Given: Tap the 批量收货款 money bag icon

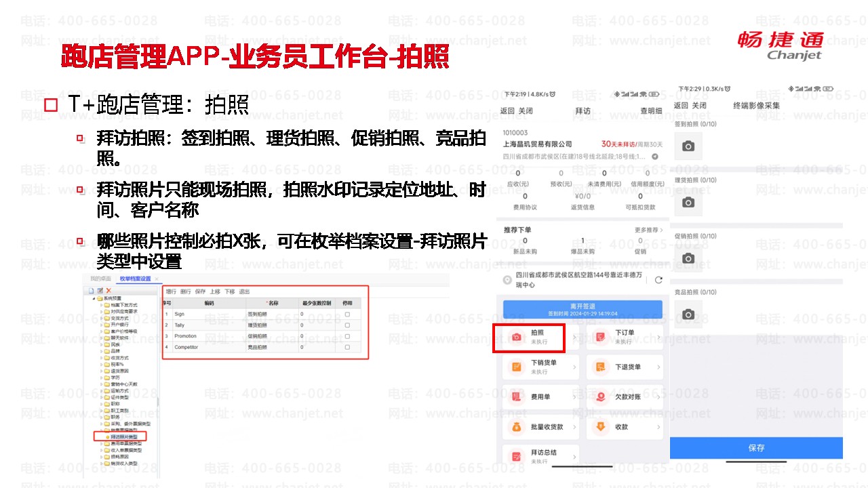Looking at the screenshot, I should 517,427.
